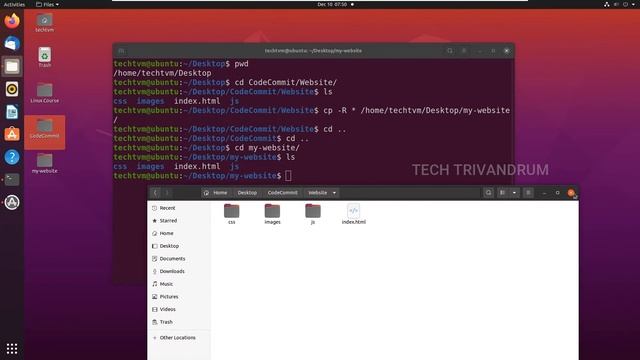Select the images folder in Files

click(272, 214)
